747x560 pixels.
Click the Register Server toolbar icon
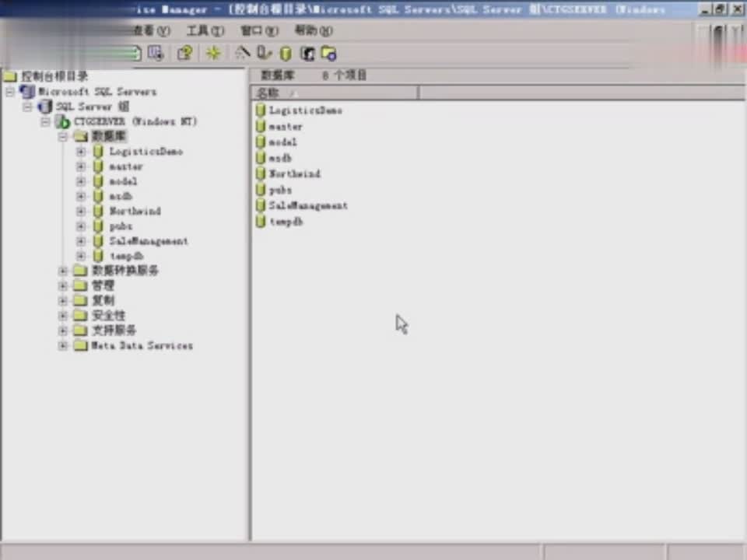264,52
